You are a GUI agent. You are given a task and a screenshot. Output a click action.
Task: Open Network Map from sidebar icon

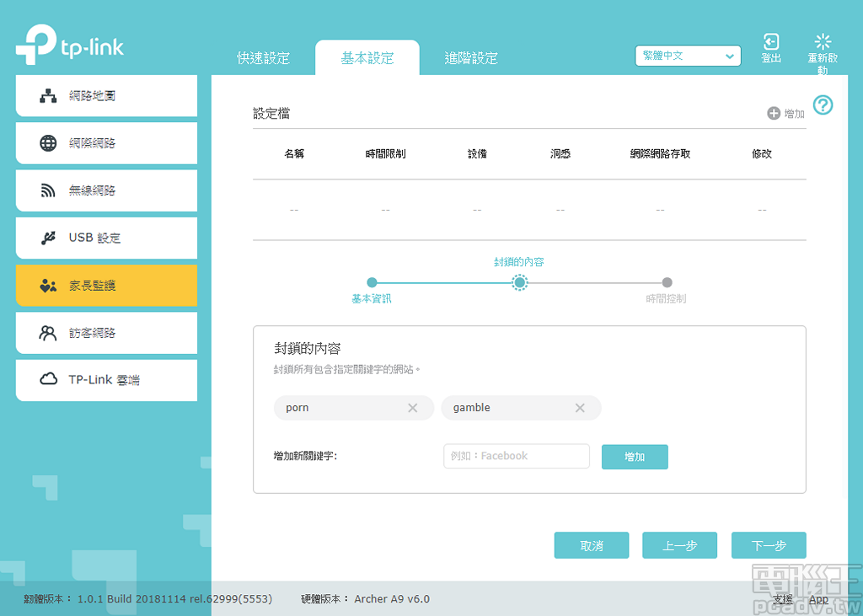point(49,96)
